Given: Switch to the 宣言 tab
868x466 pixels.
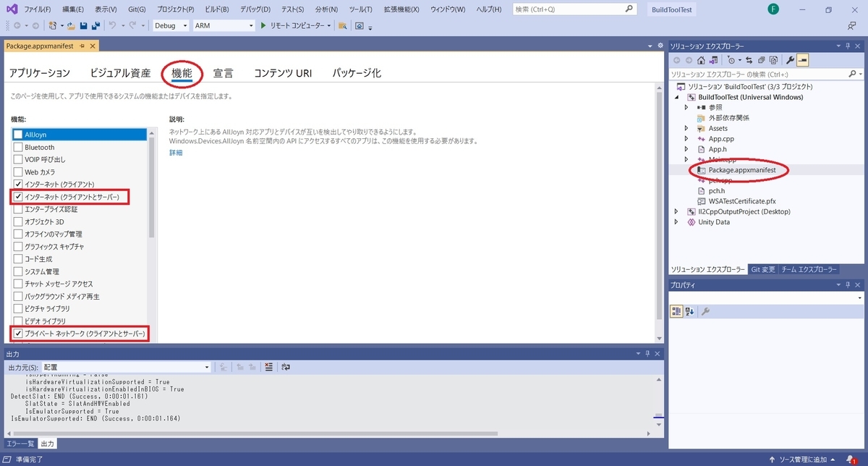Looking at the screenshot, I should pyautogui.click(x=222, y=72).
